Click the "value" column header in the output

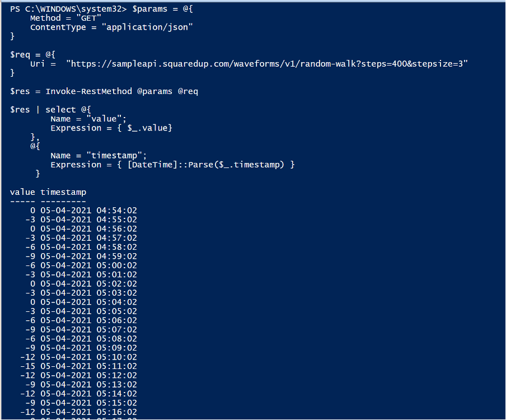click(22, 192)
